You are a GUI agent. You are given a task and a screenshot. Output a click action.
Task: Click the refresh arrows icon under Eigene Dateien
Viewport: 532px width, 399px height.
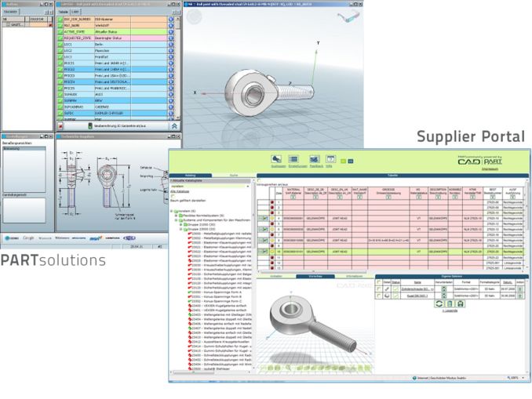(439, 303)
